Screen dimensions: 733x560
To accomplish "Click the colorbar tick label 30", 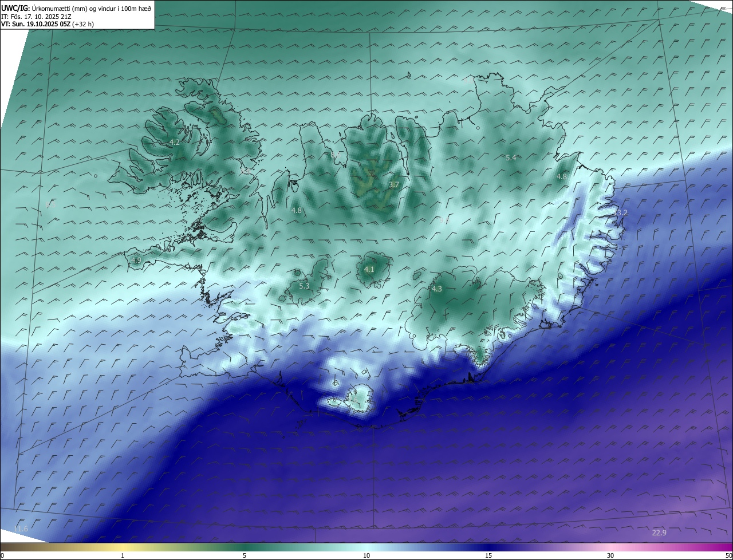I will [x=610, y=555].
